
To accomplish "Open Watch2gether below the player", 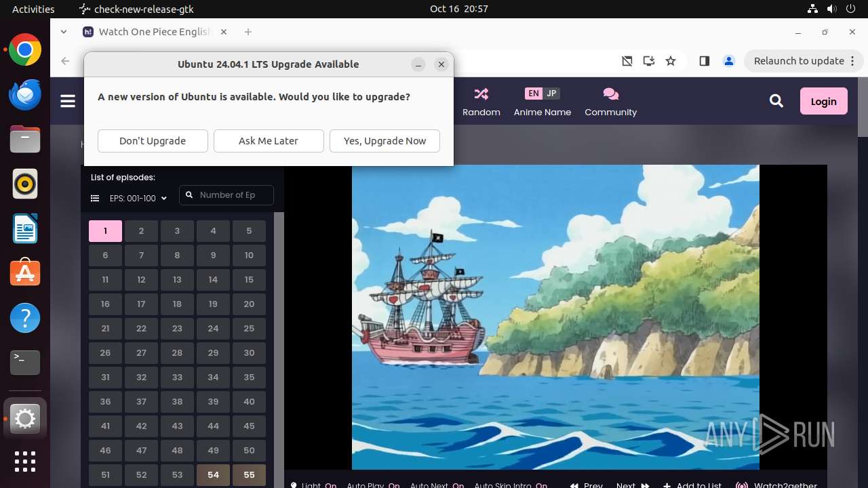I will (776, 485).
